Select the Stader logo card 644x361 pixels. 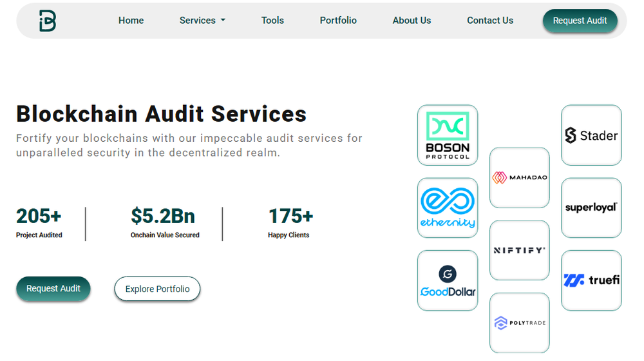pos(591,135)
